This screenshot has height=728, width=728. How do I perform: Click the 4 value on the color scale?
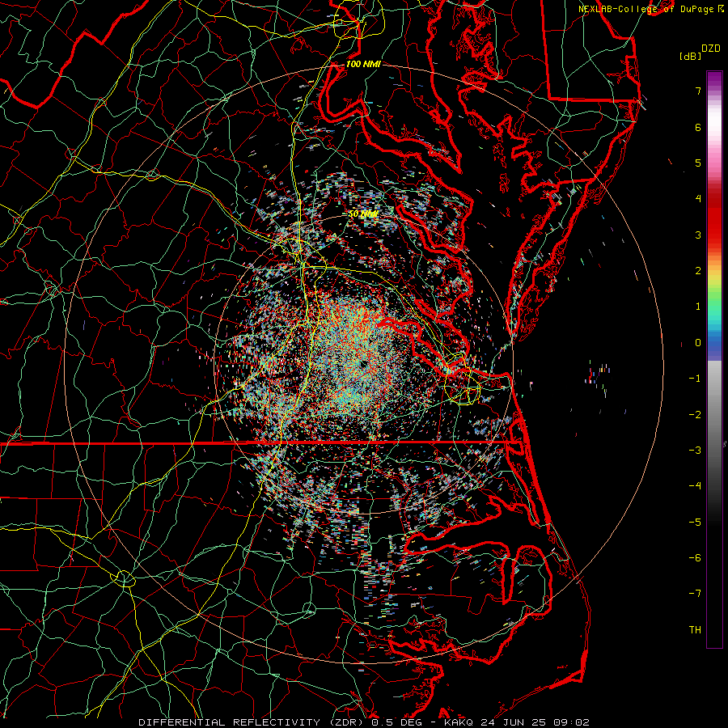pos(698,199)
